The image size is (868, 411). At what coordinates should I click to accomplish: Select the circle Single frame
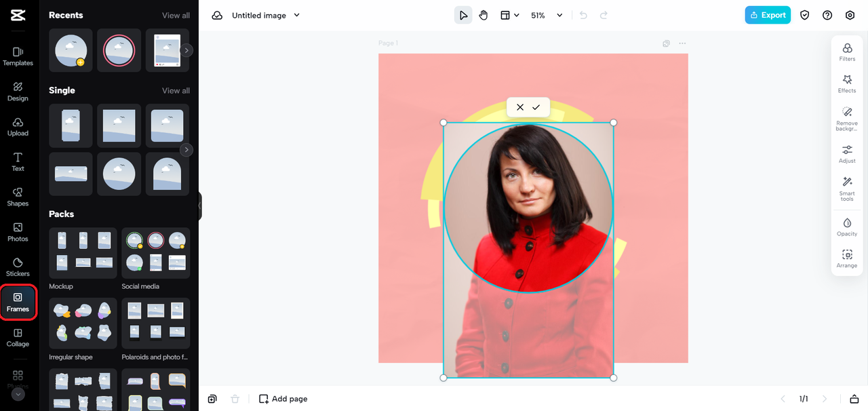click(x=119, y=174)
